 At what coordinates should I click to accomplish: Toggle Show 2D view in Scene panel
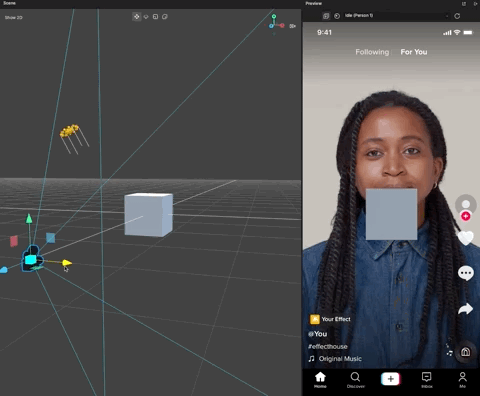tap(14, 17)
